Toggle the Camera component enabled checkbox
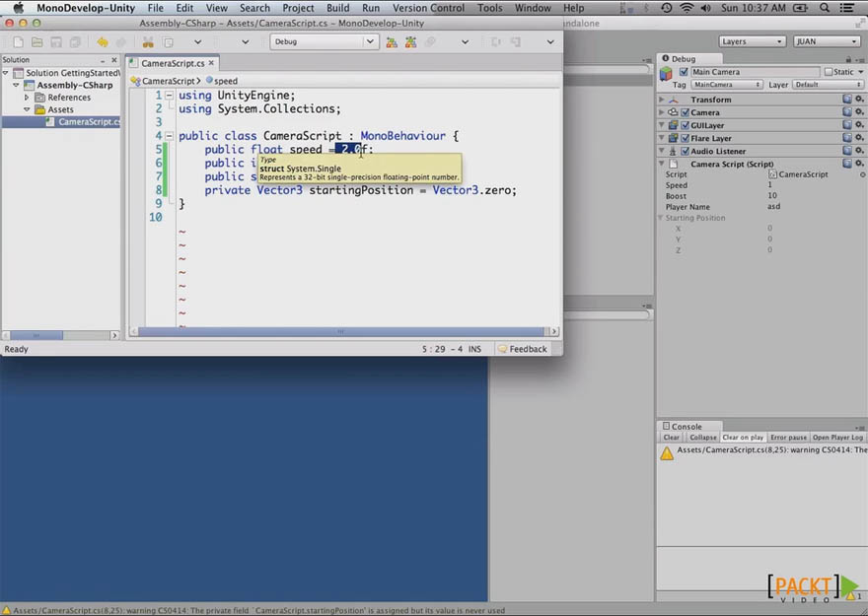 [685, 112]
